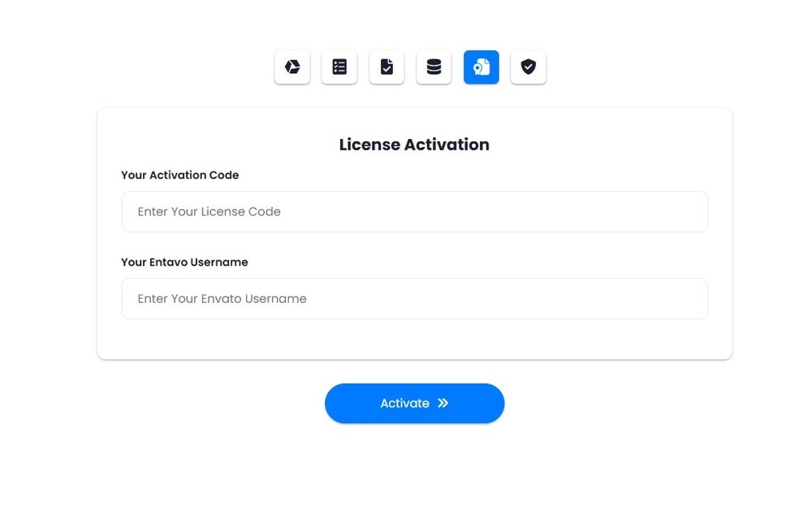
Task: Click the Enter Your License Code placeholder text
Action: pos(209,211)
